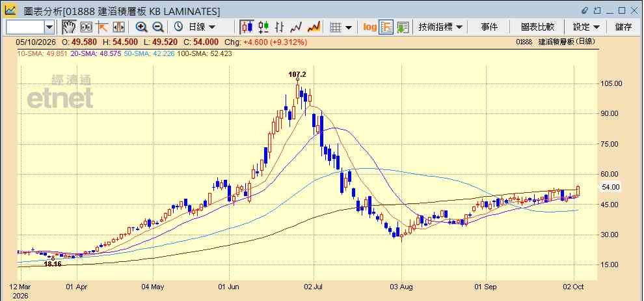Click the 02 Jul date axis label

[x=314, y=287]
